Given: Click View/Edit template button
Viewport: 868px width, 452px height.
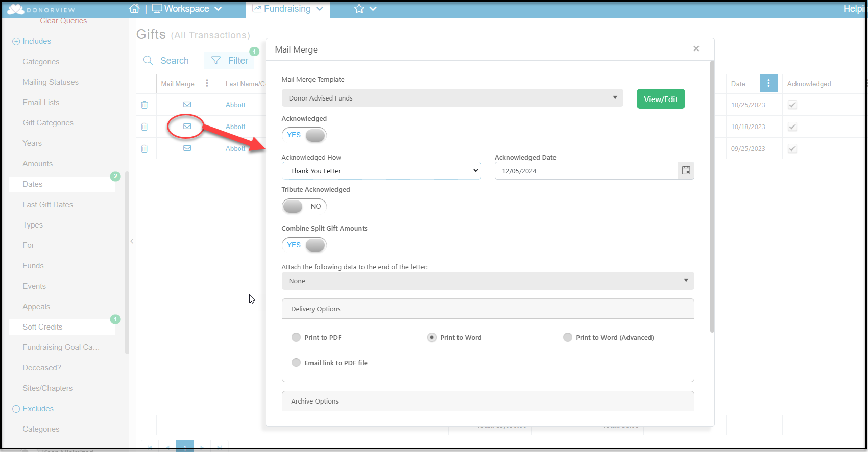Looking at the screenshot, I should click(661, 99).
